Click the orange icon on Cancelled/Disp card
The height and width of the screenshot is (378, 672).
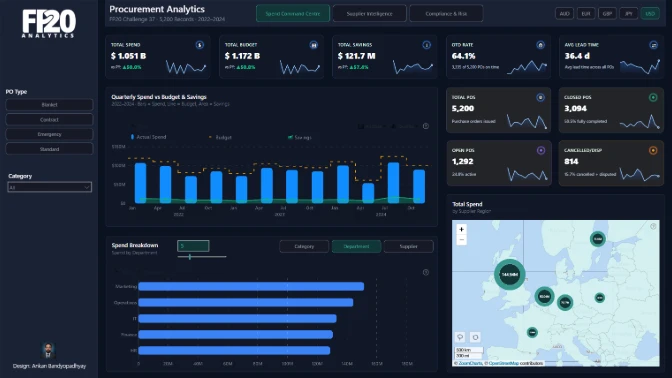(653, 150)
